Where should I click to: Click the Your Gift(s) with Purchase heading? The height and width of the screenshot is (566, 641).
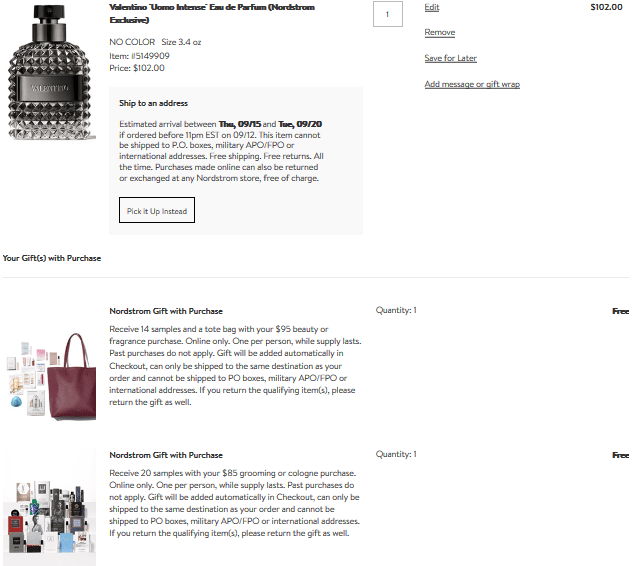(52, 258)
